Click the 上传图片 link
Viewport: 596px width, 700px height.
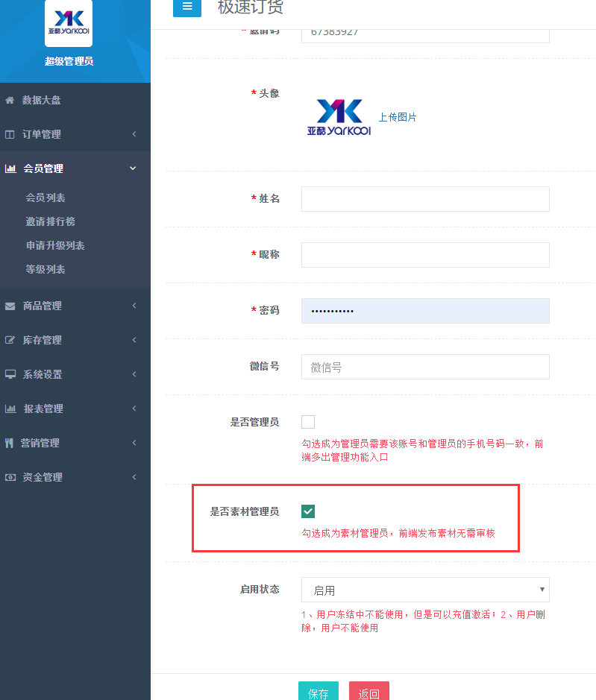coord(398,117)
